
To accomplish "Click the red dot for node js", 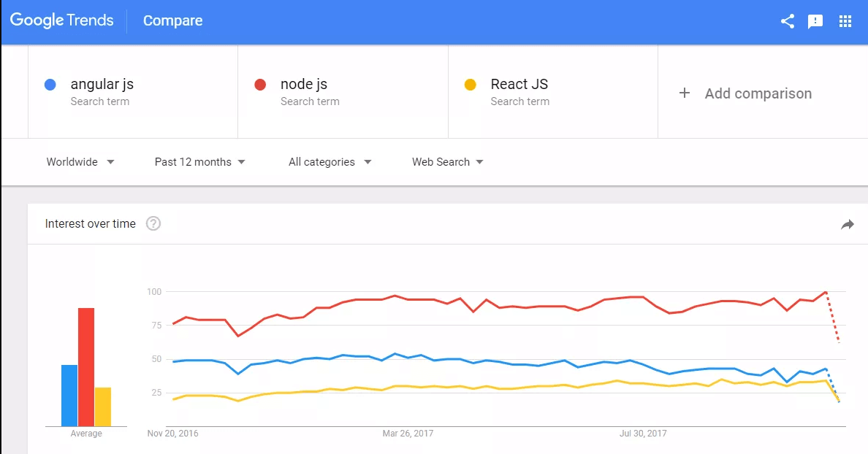I will [259, 85].
